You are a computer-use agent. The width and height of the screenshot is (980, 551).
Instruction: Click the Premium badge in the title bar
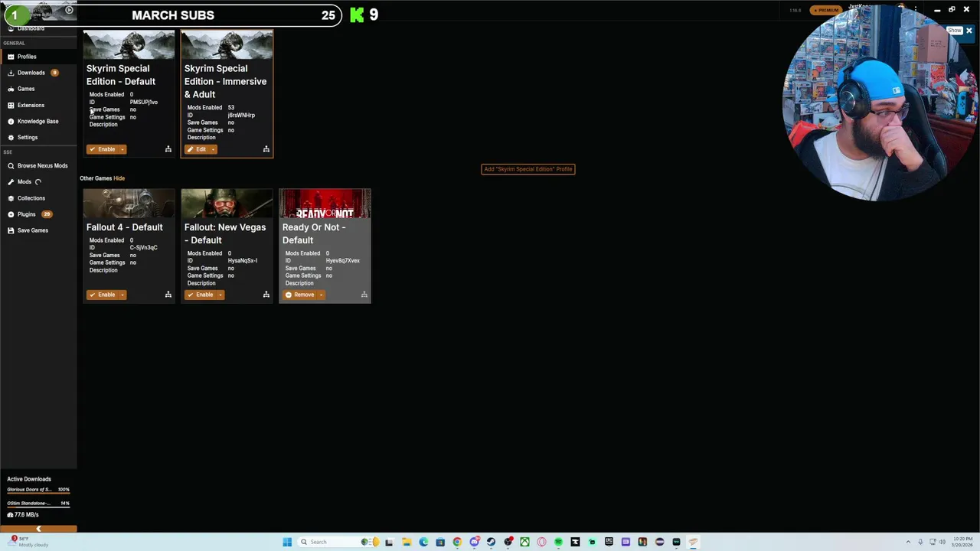[825, 10]
